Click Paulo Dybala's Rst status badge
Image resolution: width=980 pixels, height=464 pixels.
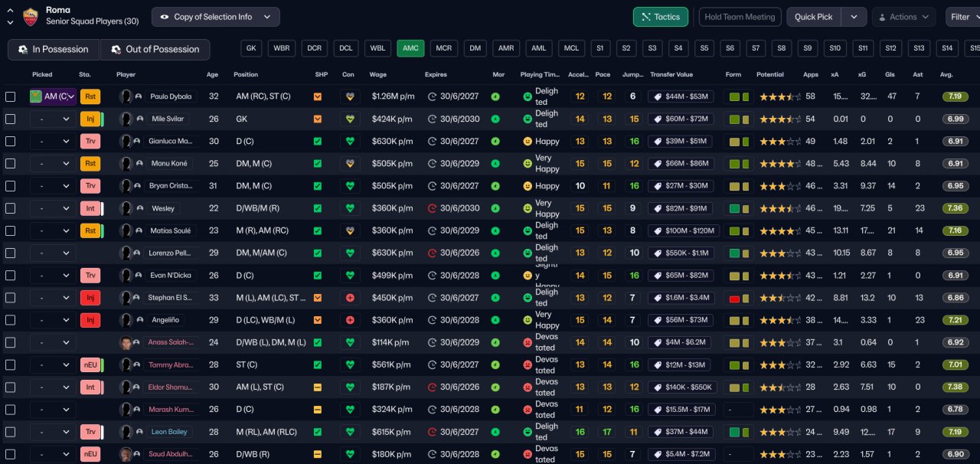tap(90, 96)
